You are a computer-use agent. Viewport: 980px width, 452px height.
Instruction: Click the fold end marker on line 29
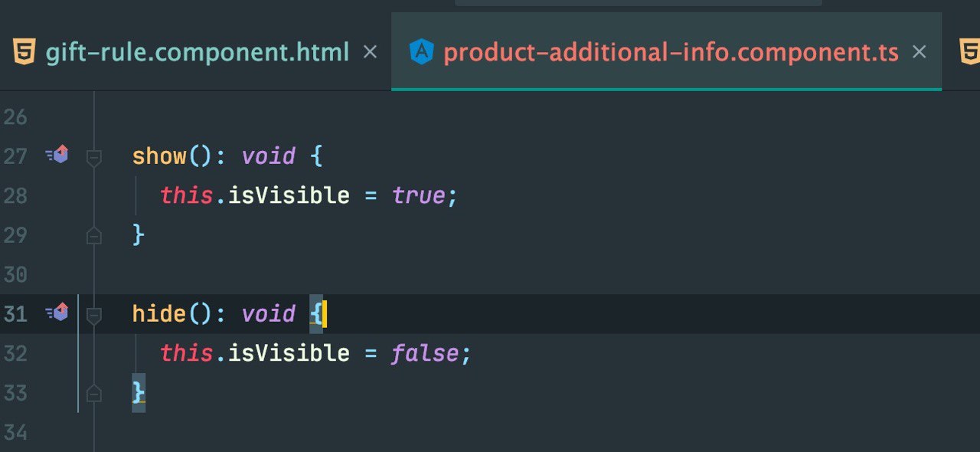94,234
